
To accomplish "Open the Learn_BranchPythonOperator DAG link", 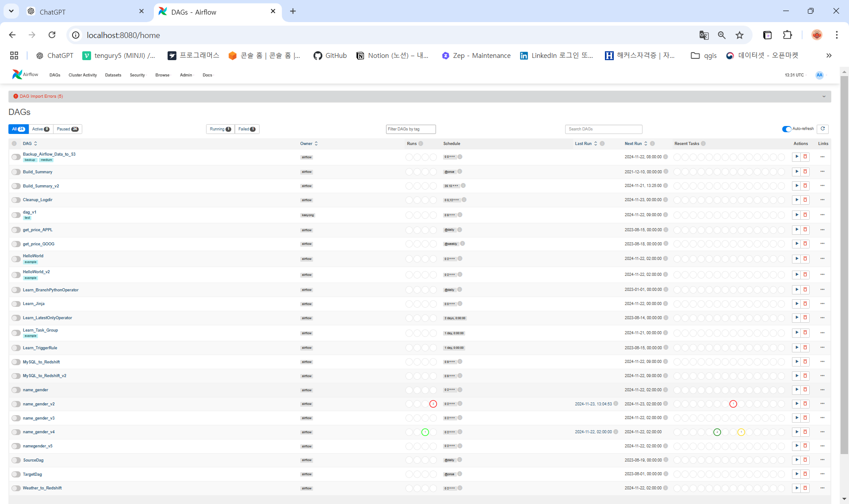I will click(50, 290).
